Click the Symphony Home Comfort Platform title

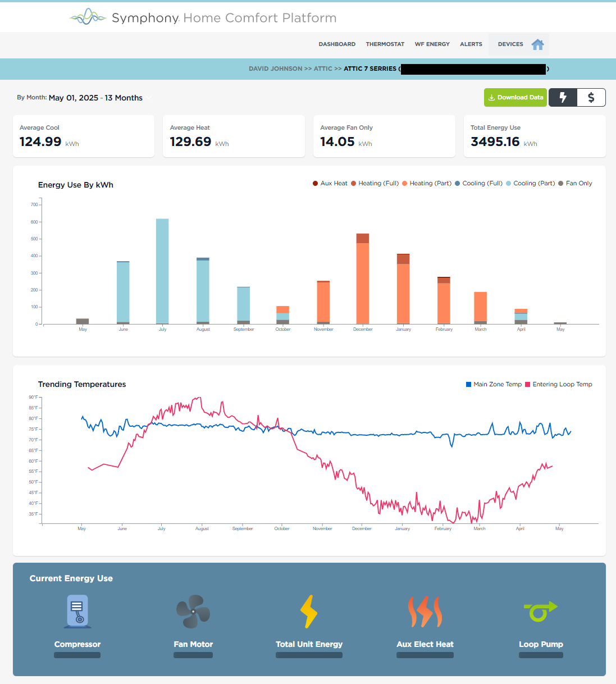(224, 18)
